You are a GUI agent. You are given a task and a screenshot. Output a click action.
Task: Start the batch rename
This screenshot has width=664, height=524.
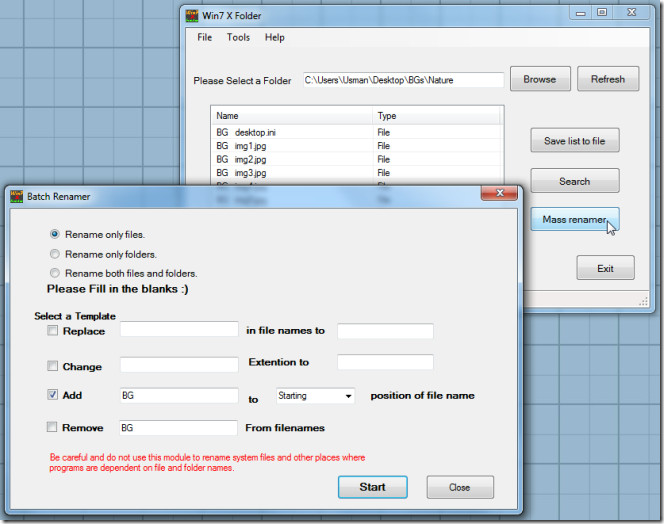pos(373,487)
